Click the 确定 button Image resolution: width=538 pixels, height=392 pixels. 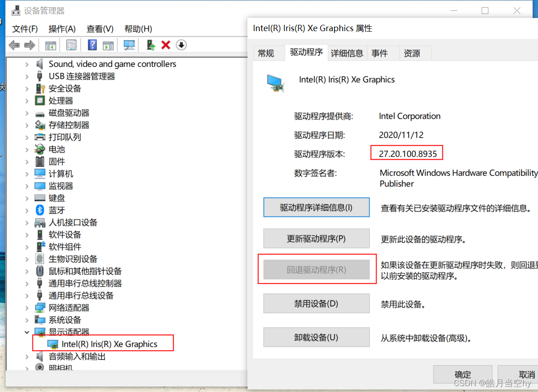463,374
